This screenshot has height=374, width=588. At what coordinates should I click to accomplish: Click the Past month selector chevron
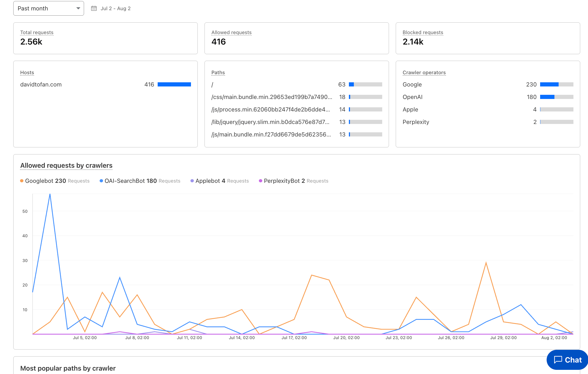(x=78, y=8)
